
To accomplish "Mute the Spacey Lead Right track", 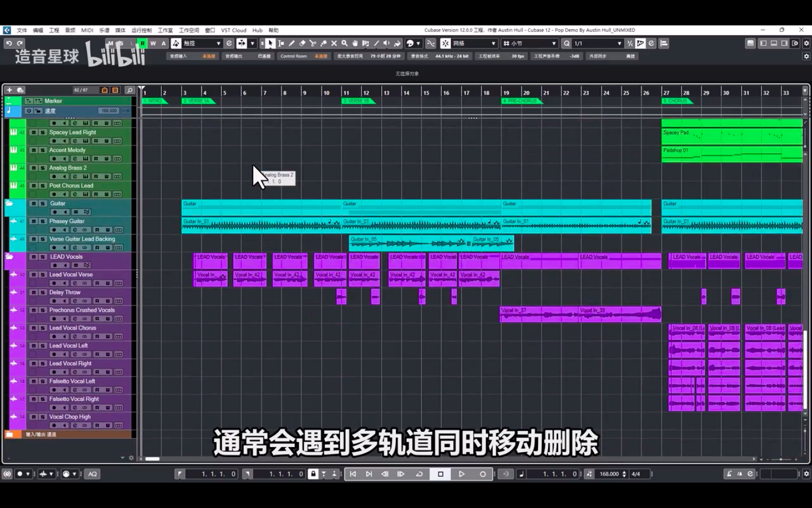I will pyautogui.click(x=33, y=133).
